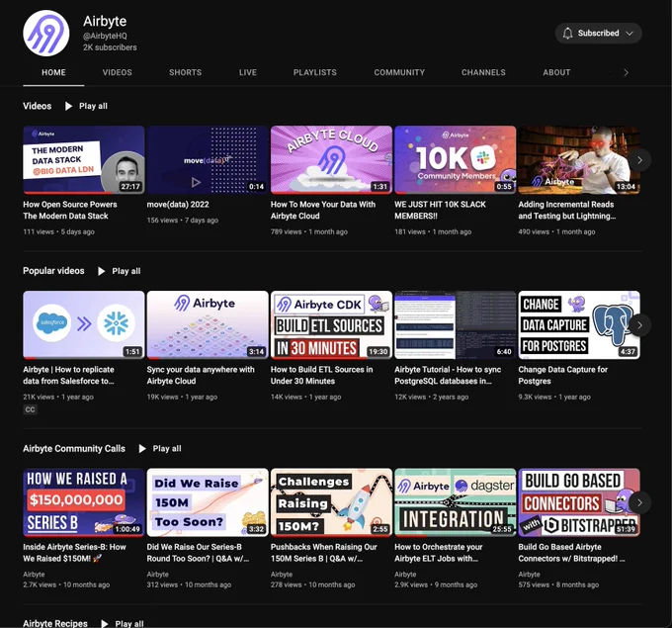
Task: Go to the LIVE tab
Action: click(x=248, y=72)
